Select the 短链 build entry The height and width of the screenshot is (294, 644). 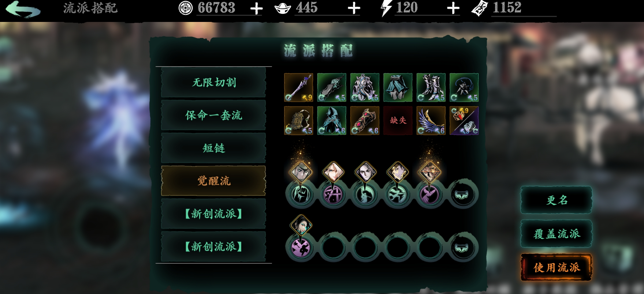[213, 148]
